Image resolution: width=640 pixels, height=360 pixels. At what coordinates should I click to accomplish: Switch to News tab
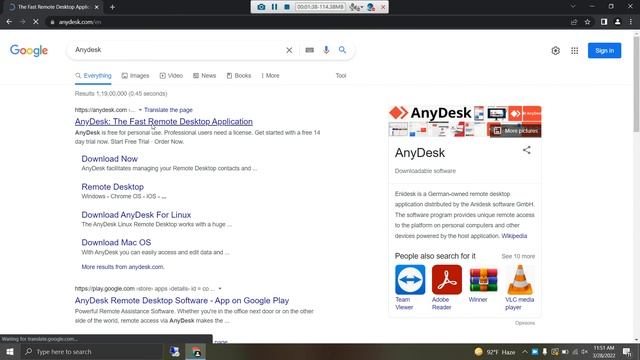(204, 76)
